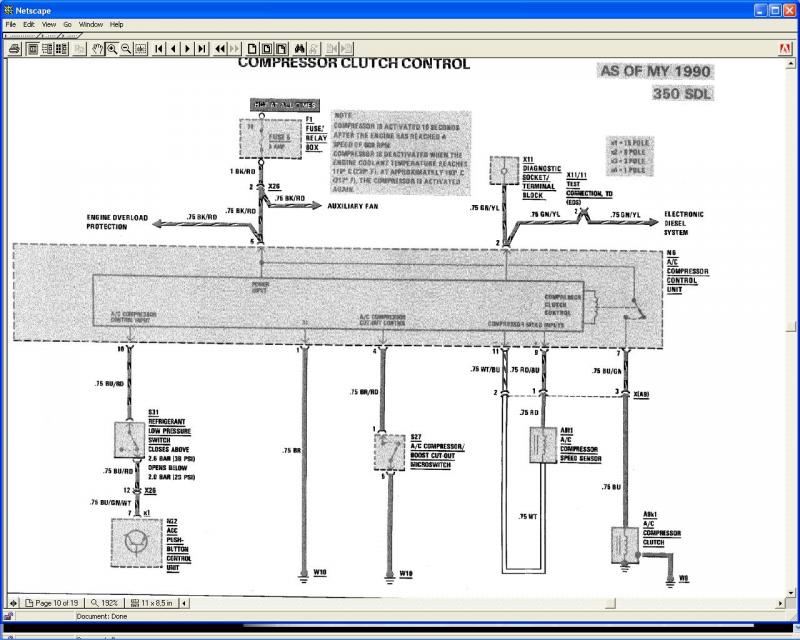
Task: Open the Edit menu
Action: click(x=29, y=24)
